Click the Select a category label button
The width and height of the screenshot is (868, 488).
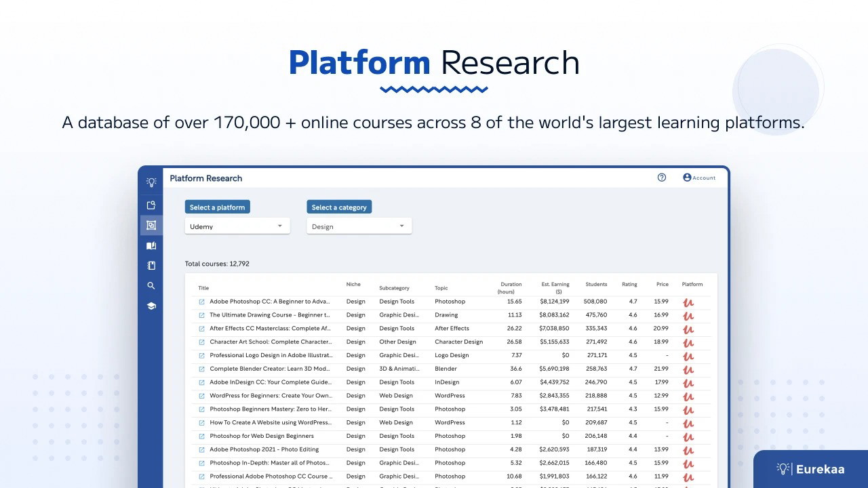coord(339,207)
